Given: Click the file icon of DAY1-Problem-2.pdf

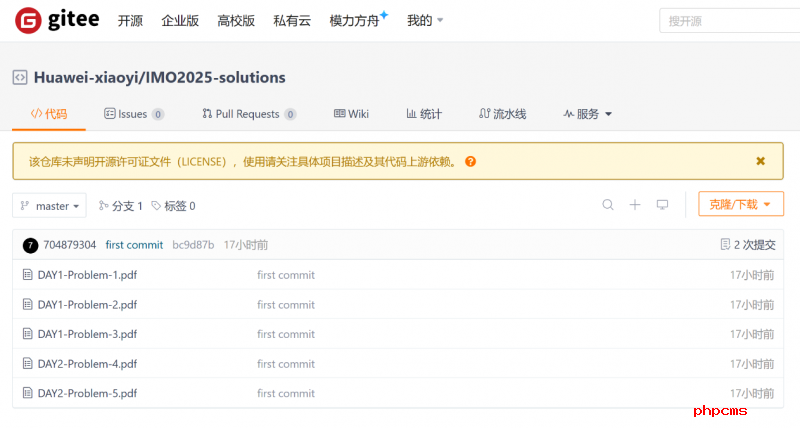Looking at the screenshot, I should pyautogui.click(x=28, y=305).
